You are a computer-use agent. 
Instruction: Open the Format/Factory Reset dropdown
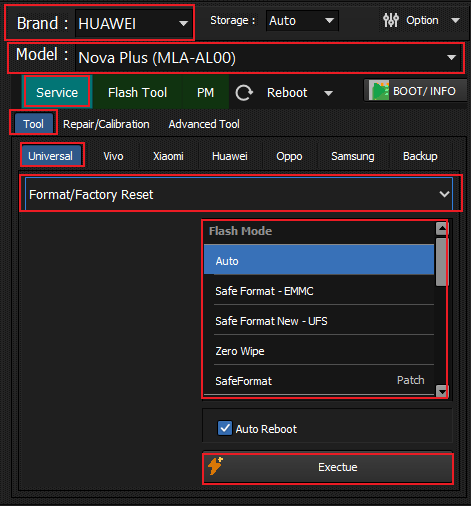point(239,194)
